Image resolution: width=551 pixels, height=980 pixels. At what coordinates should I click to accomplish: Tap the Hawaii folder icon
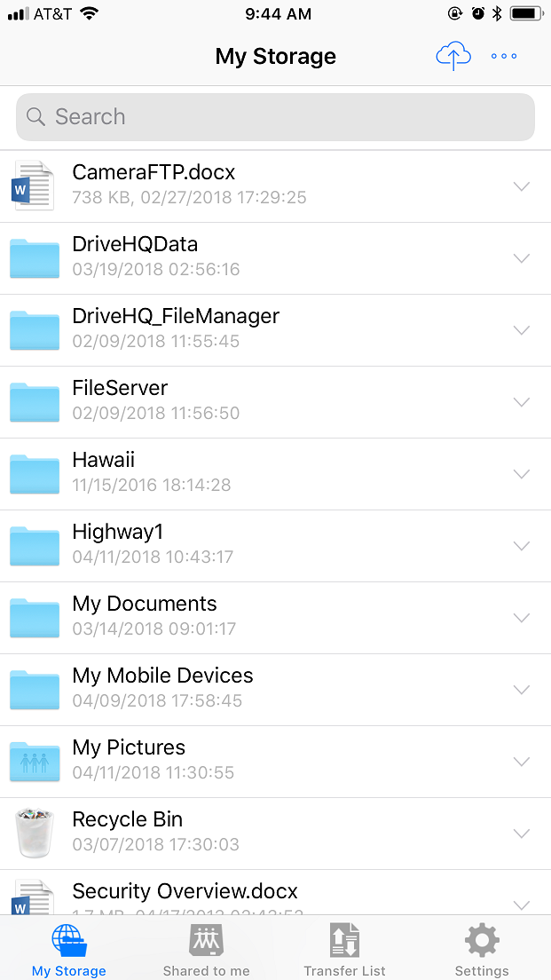35,473
